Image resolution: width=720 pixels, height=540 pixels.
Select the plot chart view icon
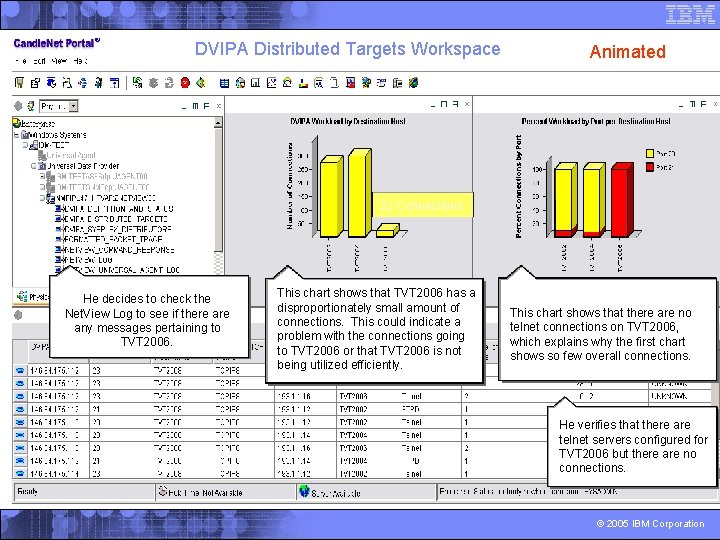click(271, 83)
